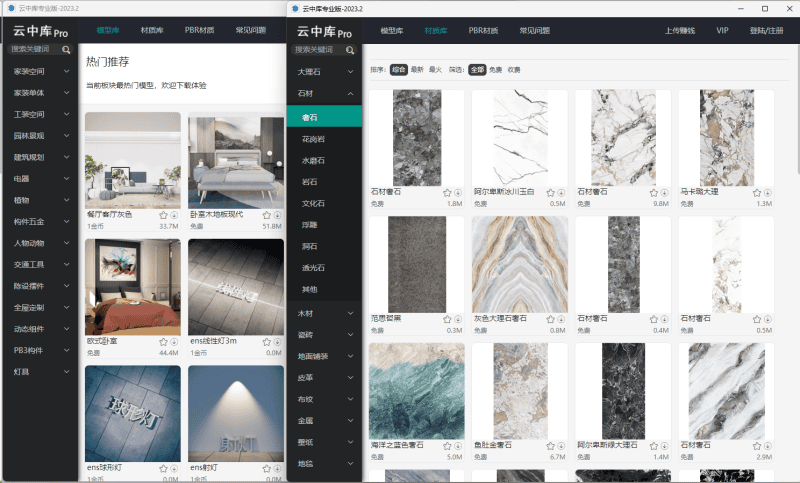Star the 鱼肚金奢石 material
800x483 pixels.
coord(551,446)
